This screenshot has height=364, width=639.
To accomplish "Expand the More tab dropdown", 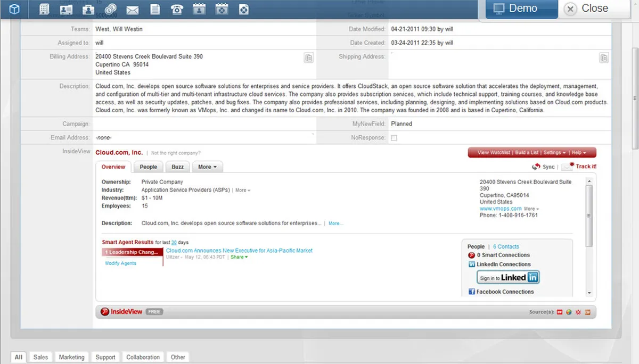I will click(208, 167).
